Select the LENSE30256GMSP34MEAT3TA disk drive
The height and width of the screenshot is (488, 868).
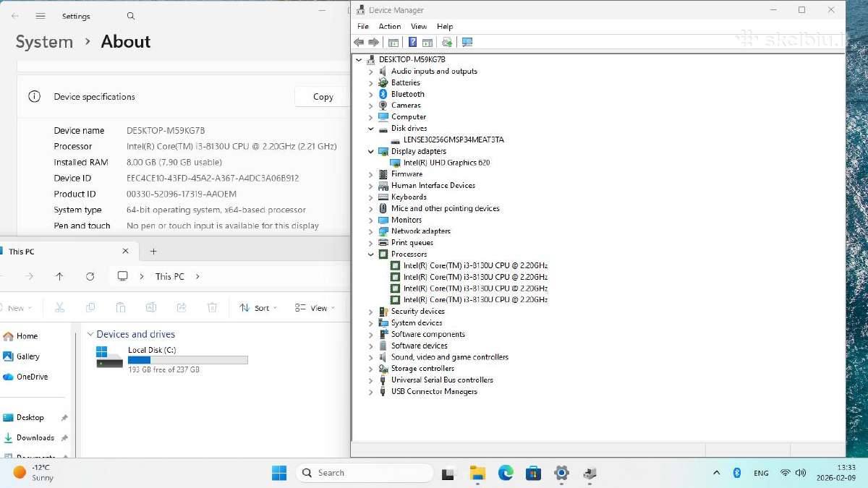(x=454, y=140)
